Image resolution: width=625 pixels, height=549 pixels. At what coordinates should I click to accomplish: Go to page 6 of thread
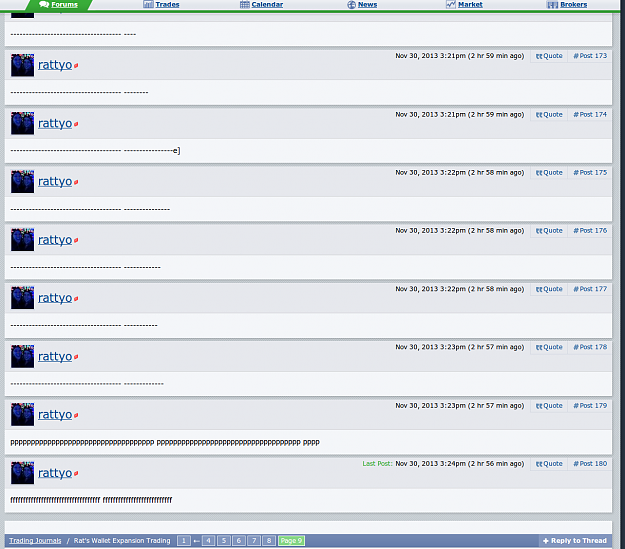click(239, 541)
